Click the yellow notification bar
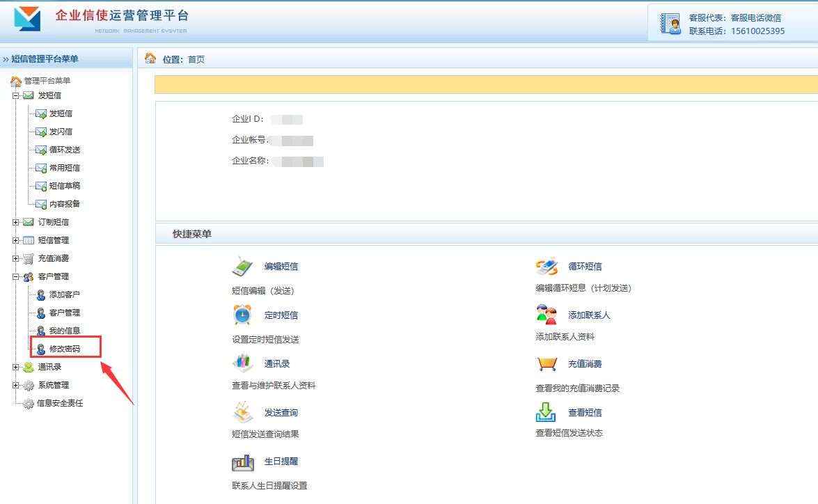Viewport: 818px width, 504px height. pos(486,84)
